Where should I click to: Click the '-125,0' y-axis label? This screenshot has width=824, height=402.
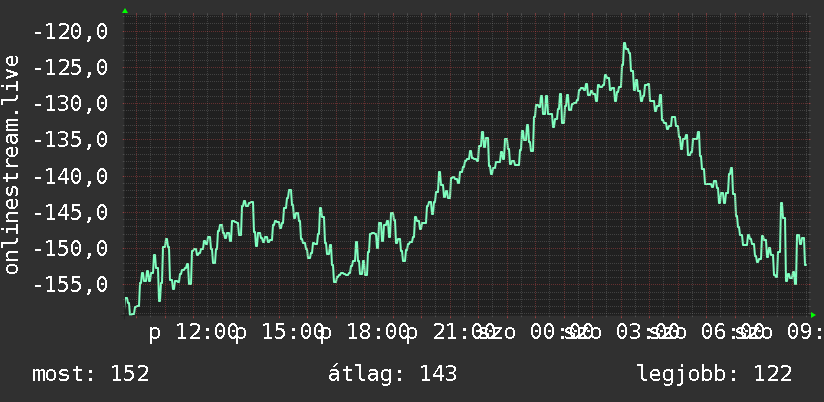click(x=70, y=68)
